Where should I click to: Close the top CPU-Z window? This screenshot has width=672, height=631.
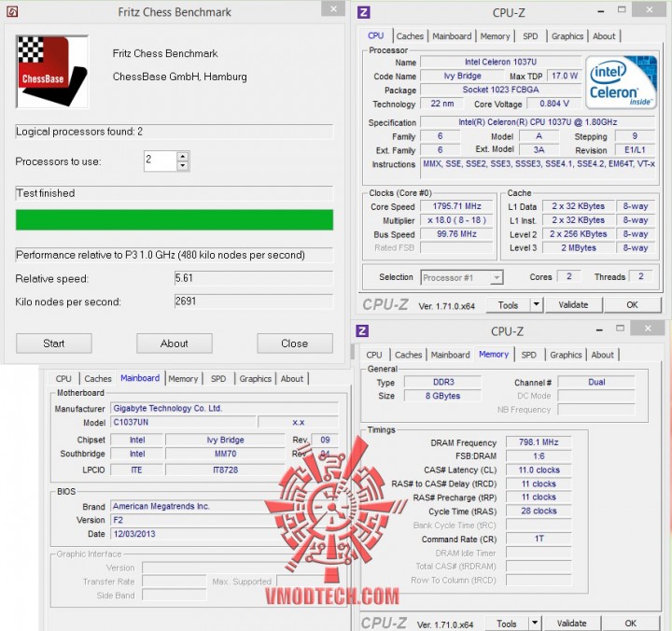click(650, 9)
